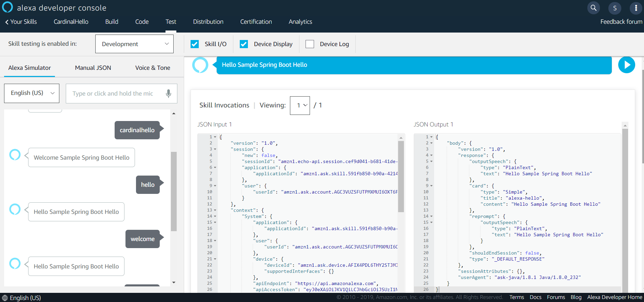
Task: Click the chat scroll-down arrow
Action: pos(174,282)
